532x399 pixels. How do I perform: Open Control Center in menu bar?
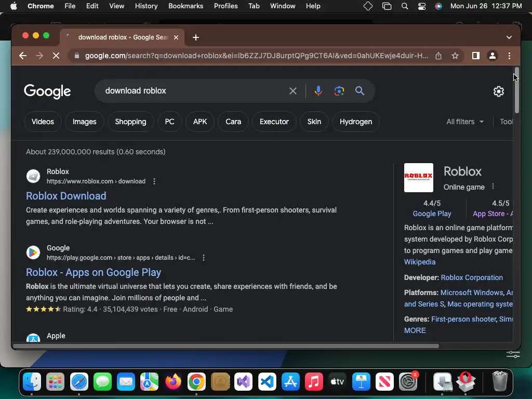[x=422, y=6]
